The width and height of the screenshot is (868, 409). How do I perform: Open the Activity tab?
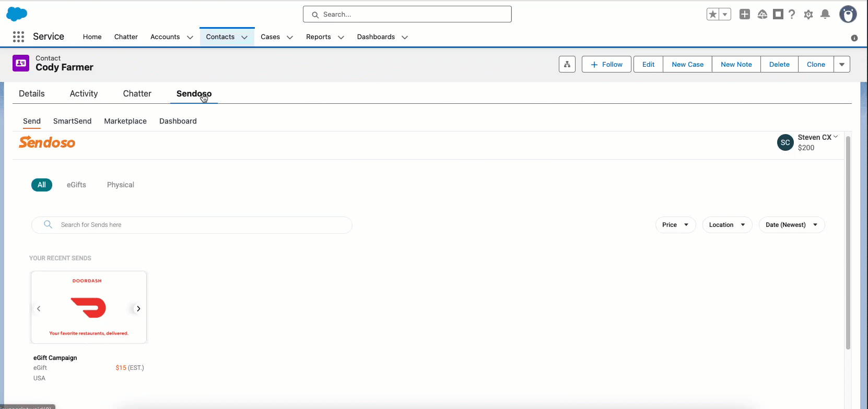pos(84,93)
